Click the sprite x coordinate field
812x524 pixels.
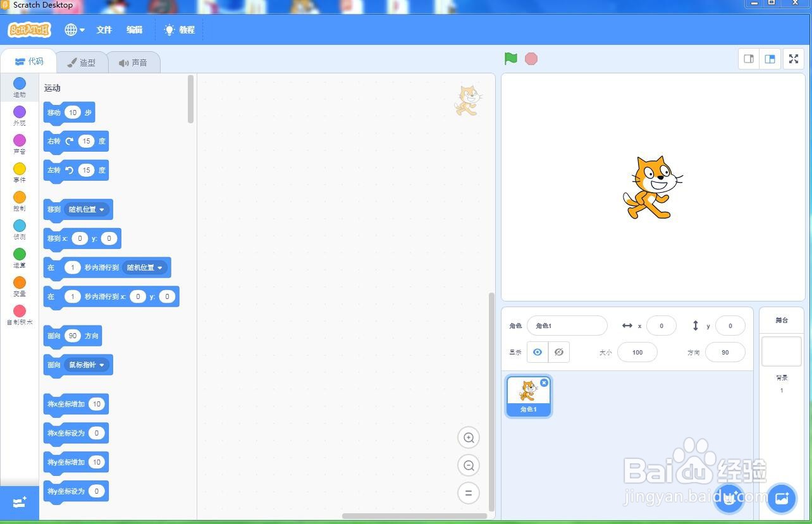(x=661, y=326)
